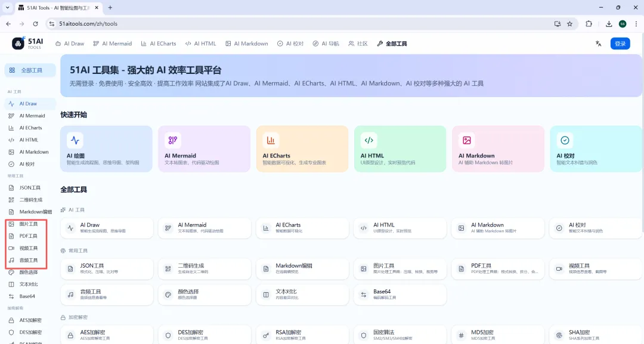Click the 图片工具 card icon
The width and height of the screenshot is (644, 344).
point(364,269)
